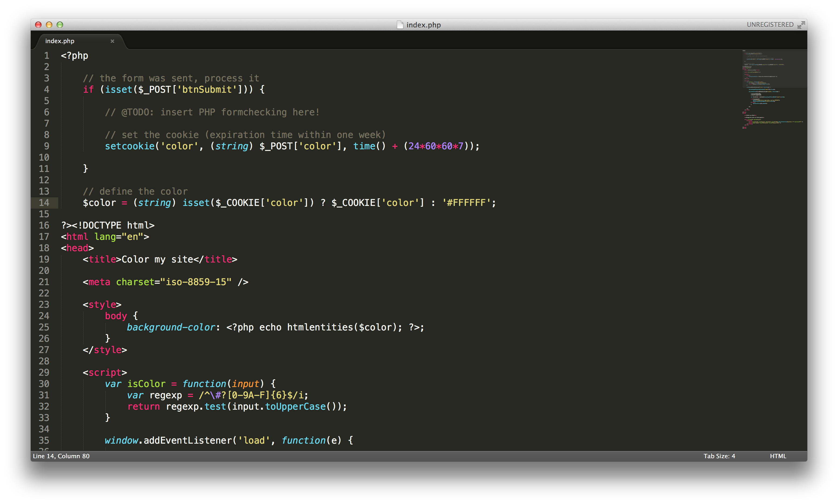This screenshot has height=504, width=838.
Task: Click the opening script tag on line 29
Action: point(105,372)
